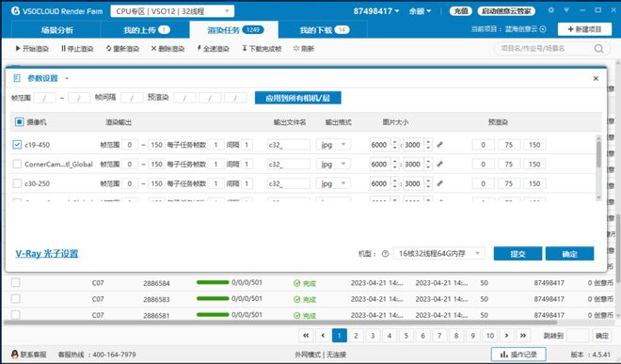Click the 提交 submit button
This screenshot has height=364, width=621.
(x=517, y=254)
